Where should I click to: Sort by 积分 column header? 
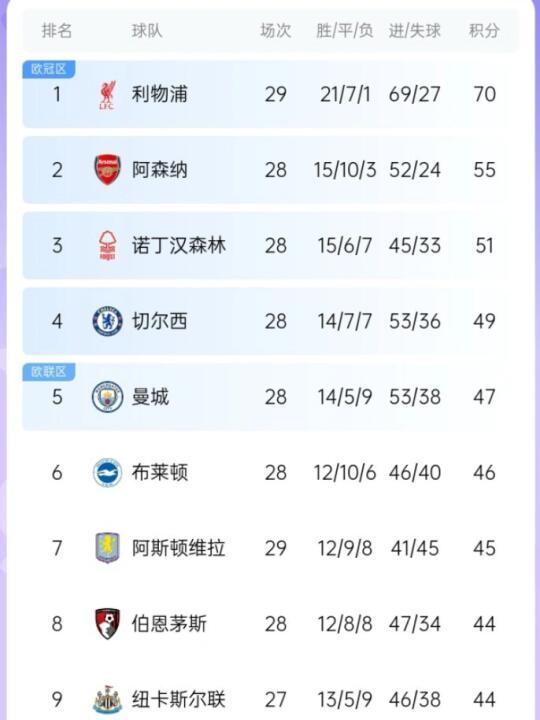pos(484,31)
